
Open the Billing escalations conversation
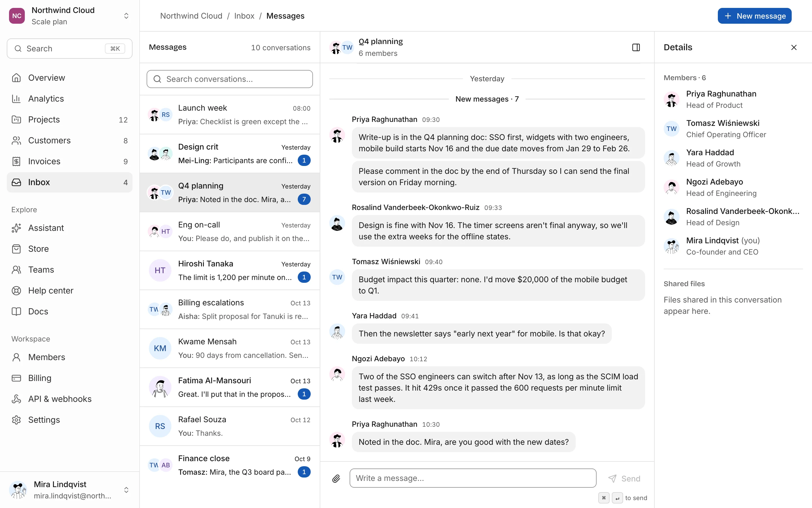230,309
